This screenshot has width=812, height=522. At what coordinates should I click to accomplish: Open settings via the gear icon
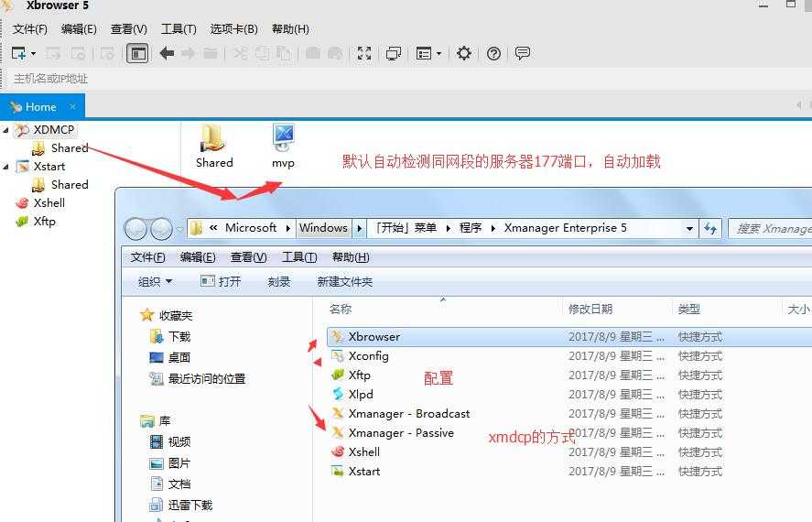click(463, 53)
